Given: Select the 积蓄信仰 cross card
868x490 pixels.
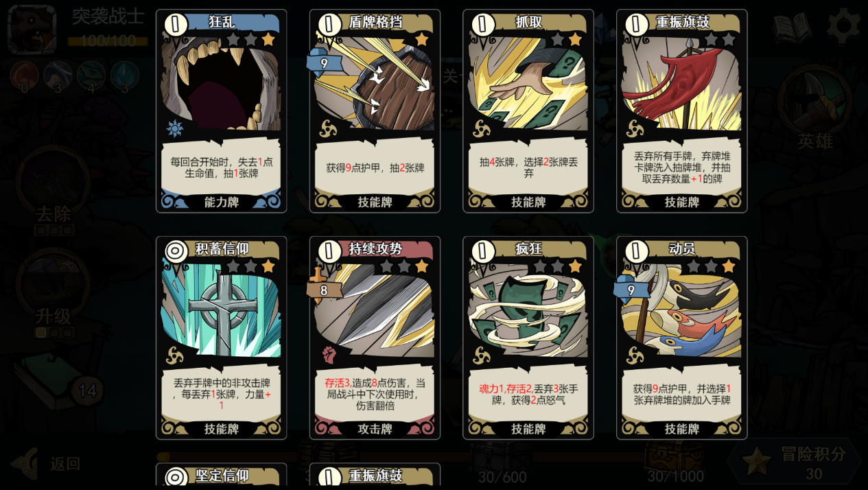Looking at the screenshot, I should click(x=221, y=338).
